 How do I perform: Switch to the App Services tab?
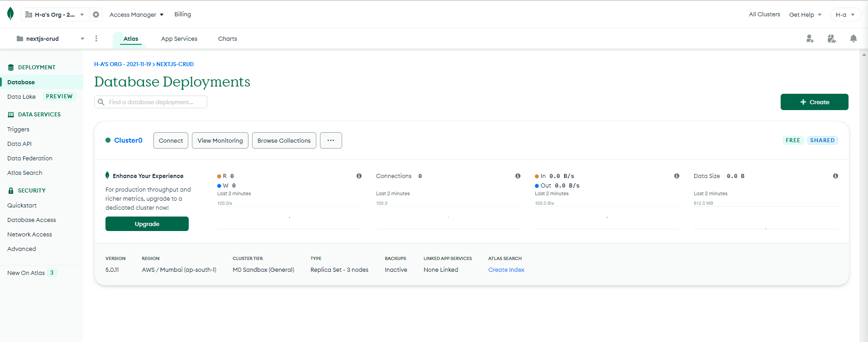tap(179, 39)
